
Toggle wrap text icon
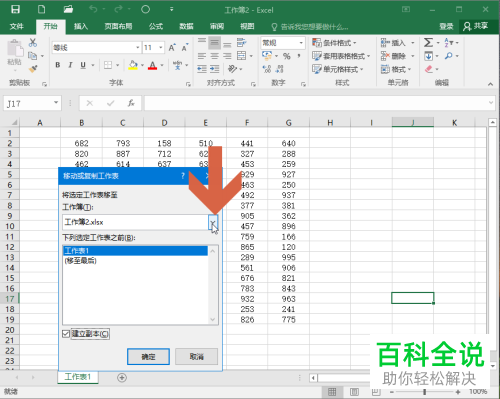(241, 42)
